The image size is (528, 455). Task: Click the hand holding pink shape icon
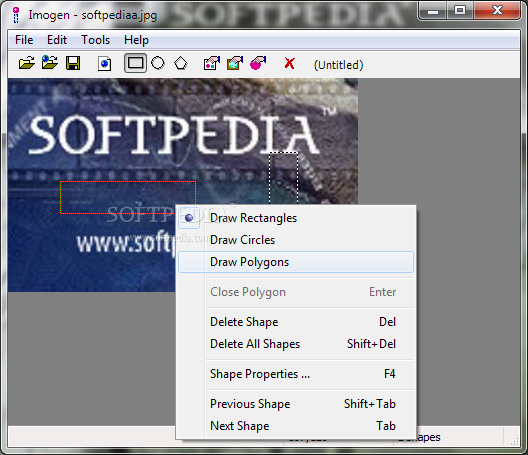[258, 63]
